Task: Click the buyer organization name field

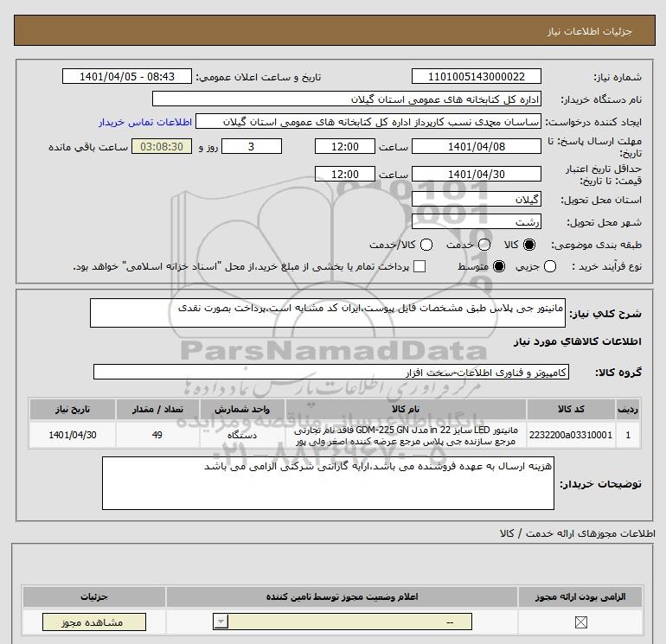Action: click(347, 99)
